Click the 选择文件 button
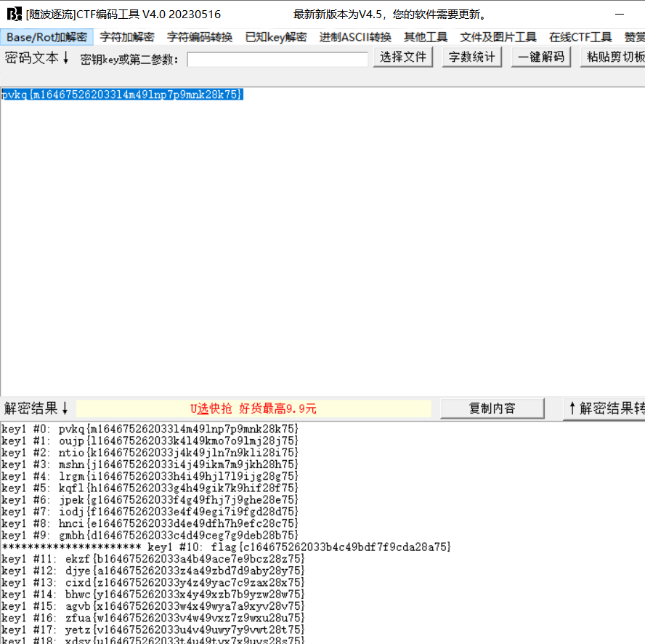645x644 pixels. (402, 56)
